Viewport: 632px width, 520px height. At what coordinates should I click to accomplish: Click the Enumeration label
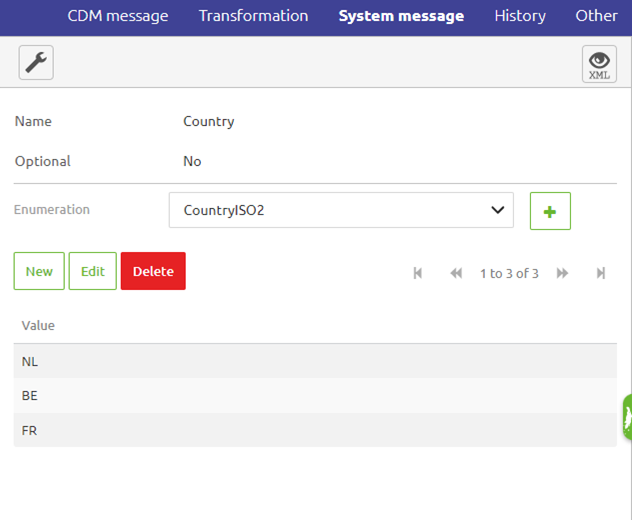[52, 210]
